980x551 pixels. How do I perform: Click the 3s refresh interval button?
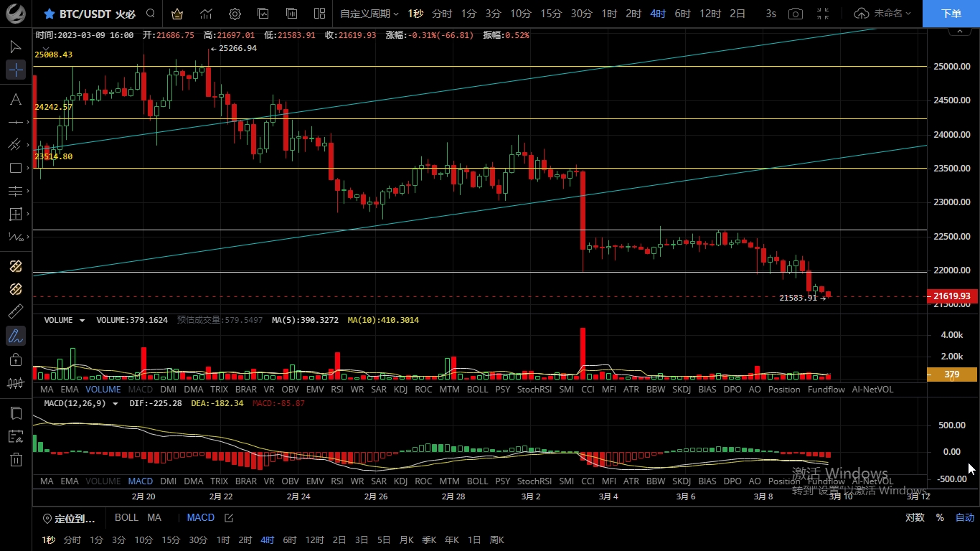[771, 14]
